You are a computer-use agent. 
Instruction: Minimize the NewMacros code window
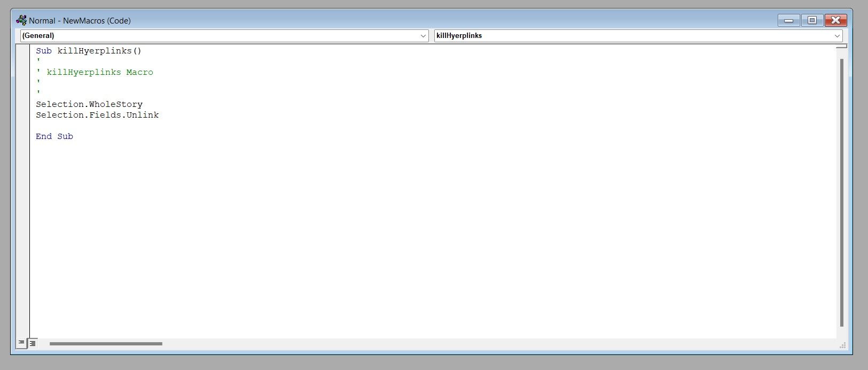point(788,20)
